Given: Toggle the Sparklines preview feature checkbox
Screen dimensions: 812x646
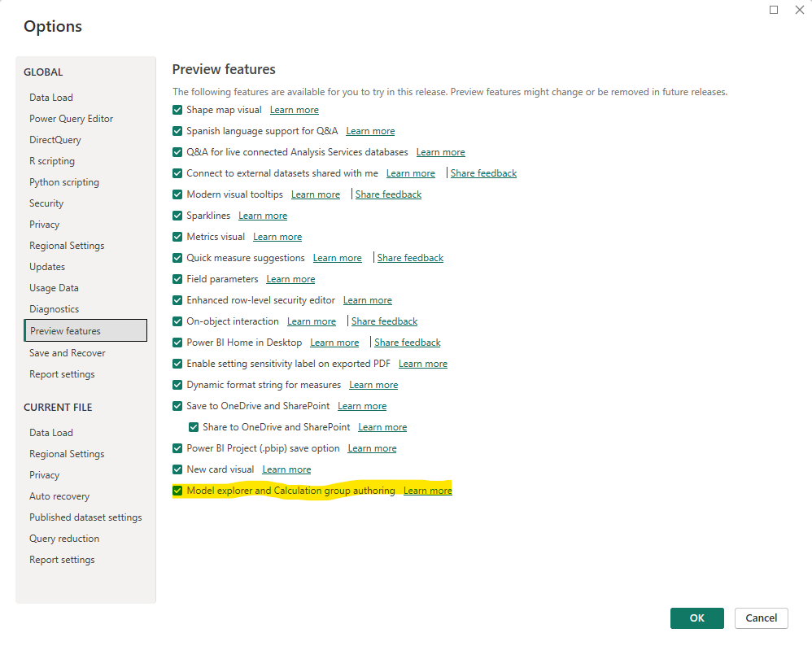Looking at the screenshot, I should click(x=178, y=216).
